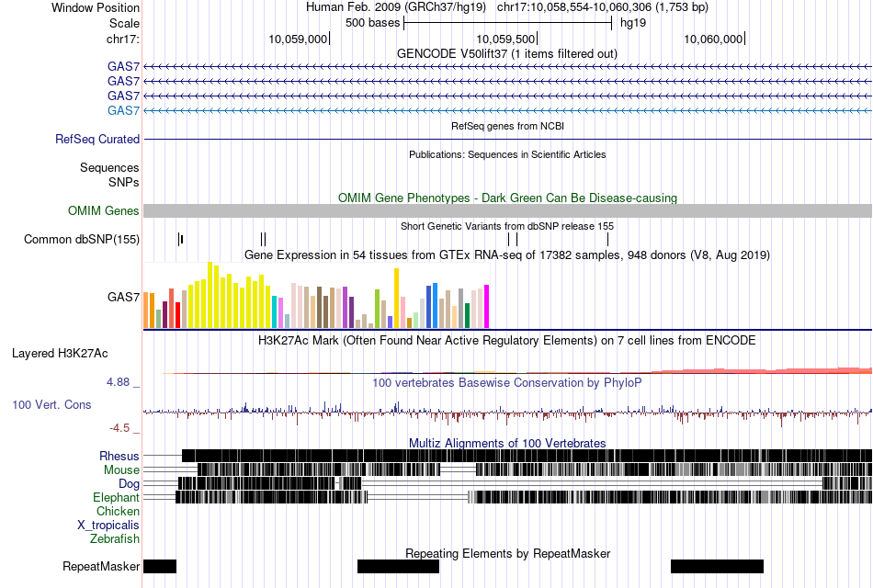This screenshot has height=588, width=873.
Task: Click the GAS7 label beside the GTEx chart
Action: click(124, 297)
